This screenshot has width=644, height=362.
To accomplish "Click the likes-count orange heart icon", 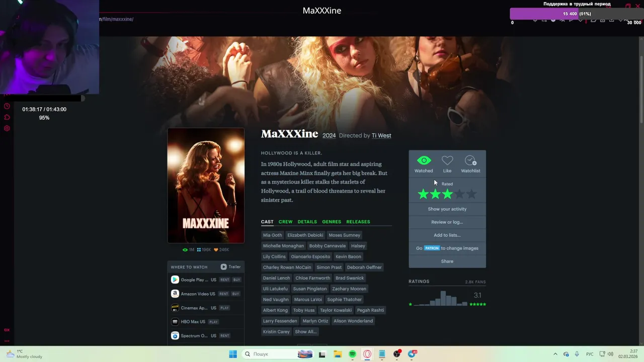I will coord(216,250).
